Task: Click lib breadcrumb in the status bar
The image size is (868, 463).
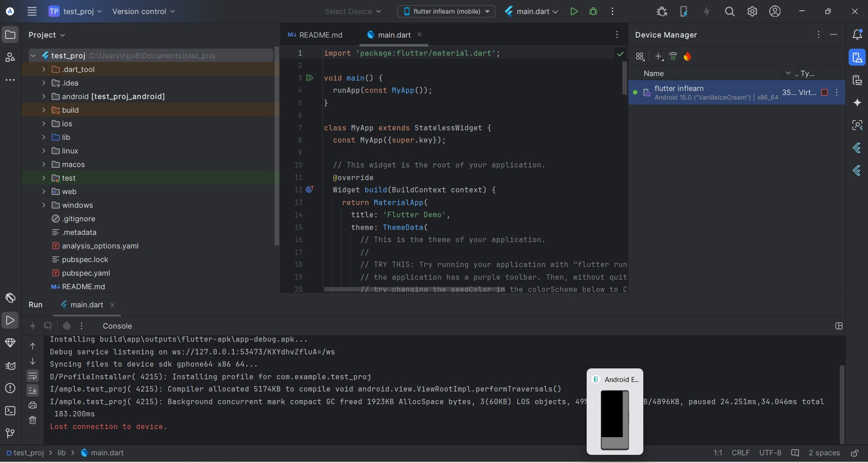Action: 62,453
